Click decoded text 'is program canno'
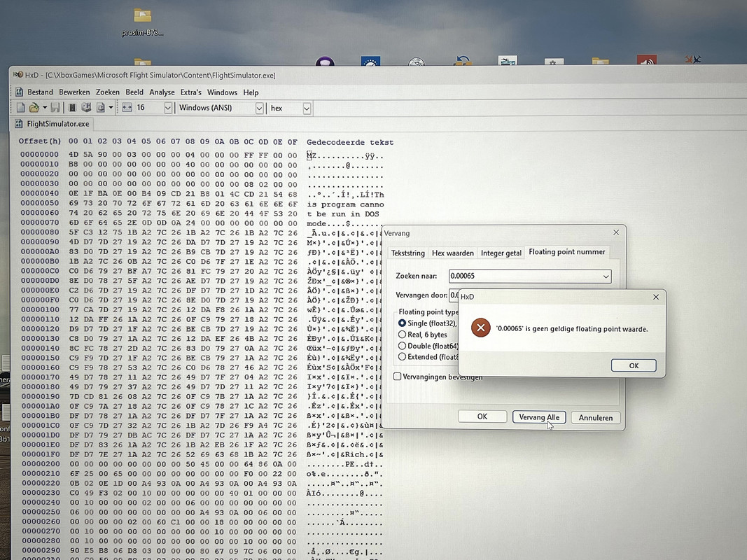This screenshot has width=747, height=560. coord(345,205)
